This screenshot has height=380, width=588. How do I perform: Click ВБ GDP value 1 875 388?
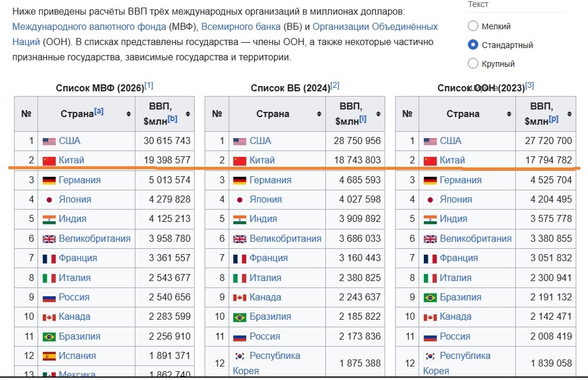360,363
